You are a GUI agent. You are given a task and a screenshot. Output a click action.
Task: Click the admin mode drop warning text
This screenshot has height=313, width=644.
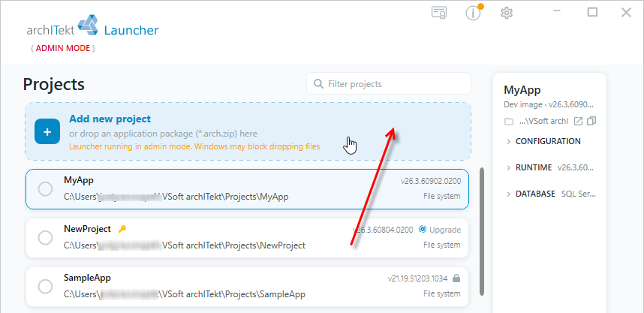194,146
